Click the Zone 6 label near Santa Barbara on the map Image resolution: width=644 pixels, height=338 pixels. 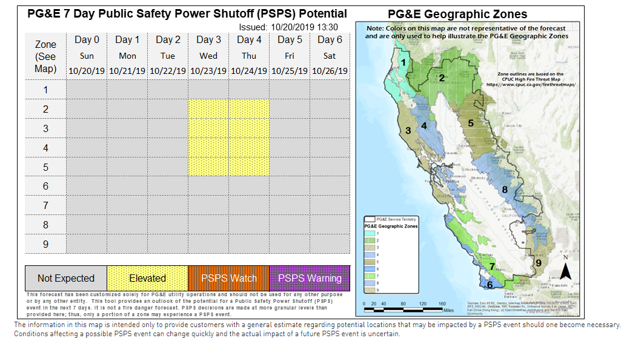(490, 285)
